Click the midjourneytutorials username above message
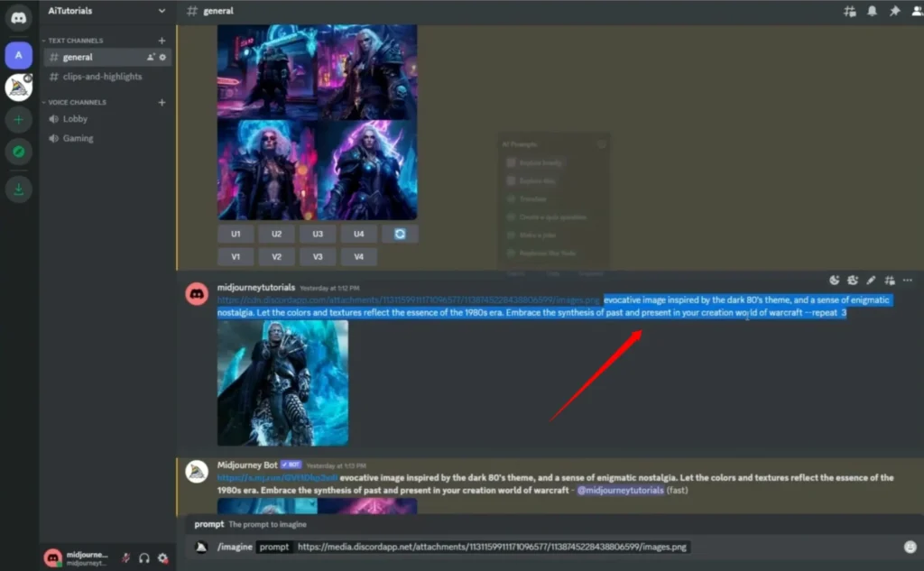The width and height of the screenshot is (924, 571). pos(255,288)
